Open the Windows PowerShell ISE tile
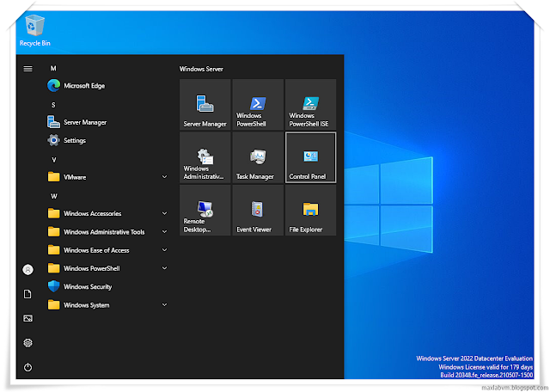This screenshot has width=550, height=392. point(311,105)
